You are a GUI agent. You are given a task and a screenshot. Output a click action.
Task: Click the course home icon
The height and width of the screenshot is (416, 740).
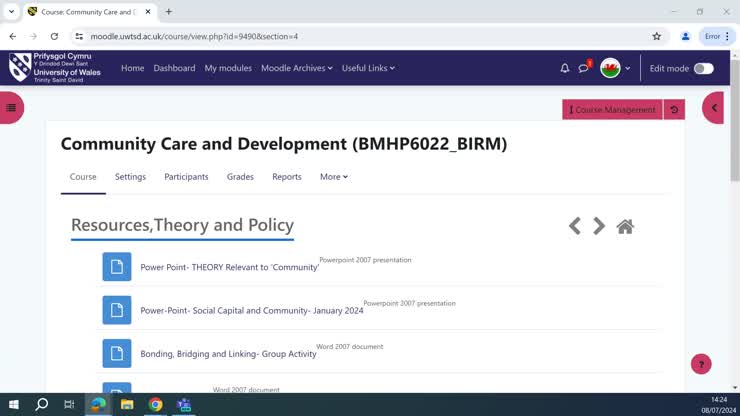click(625, 226)
